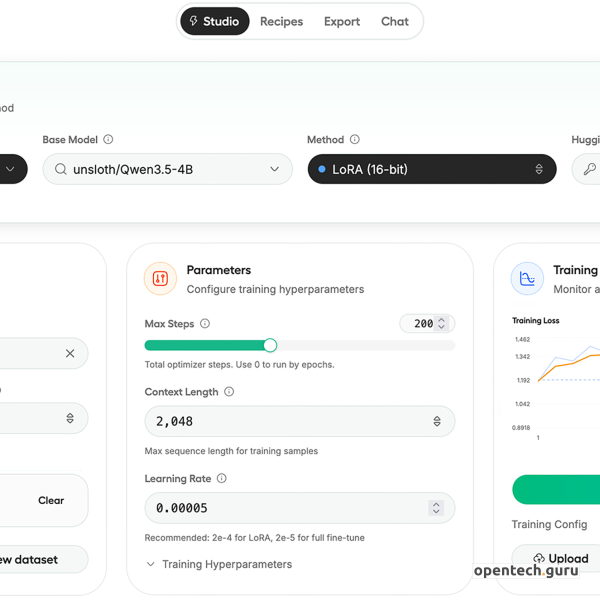Screen dimensions: 600x600
Task: Click the Max Steps slider handle
Action: pos(270,345)
